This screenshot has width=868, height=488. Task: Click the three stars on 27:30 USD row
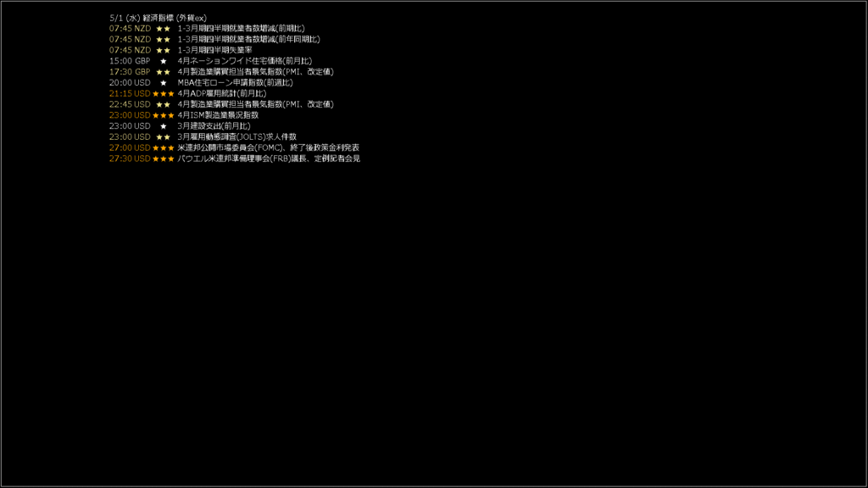pos(164,158)
